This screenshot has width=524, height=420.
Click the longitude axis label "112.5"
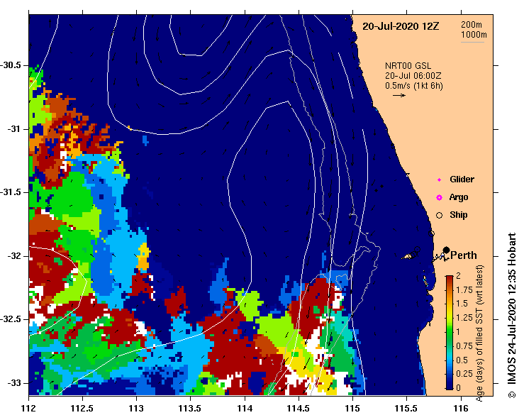[x=82, y=409]
